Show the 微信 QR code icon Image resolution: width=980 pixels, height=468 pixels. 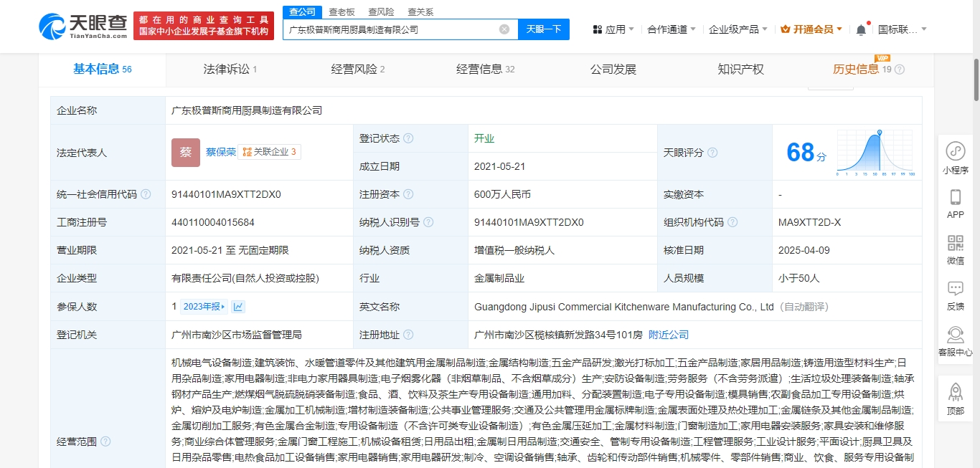coord(955,242)
